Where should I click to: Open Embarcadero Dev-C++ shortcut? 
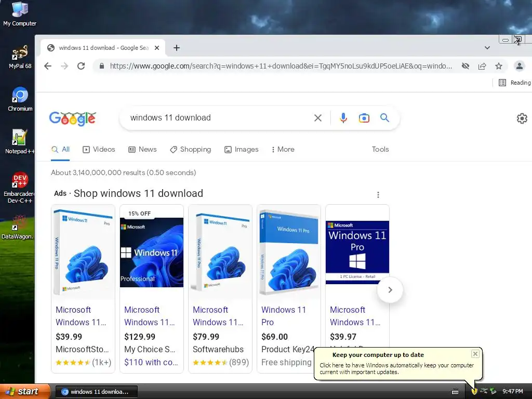pyautogui.click(x=19, y=188)
